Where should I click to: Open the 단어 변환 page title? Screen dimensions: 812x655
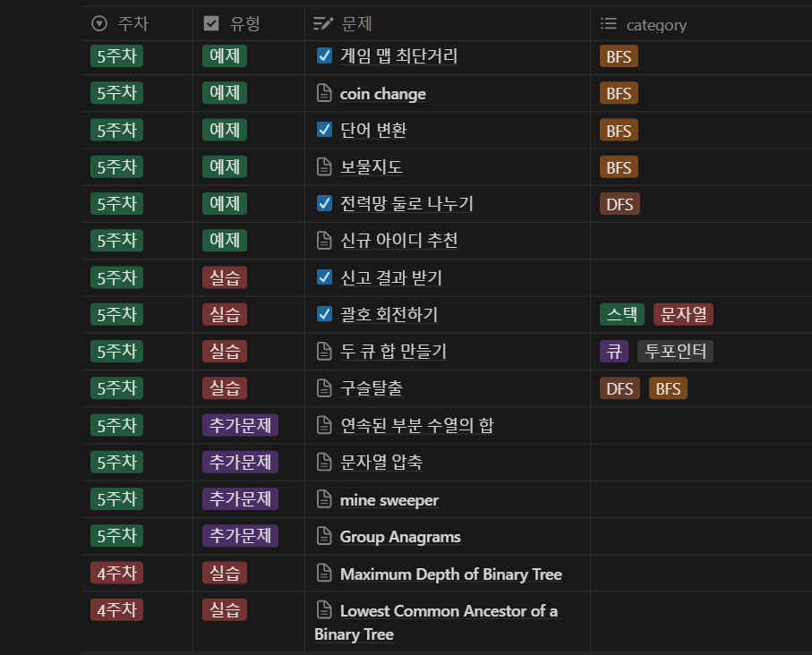372,130
